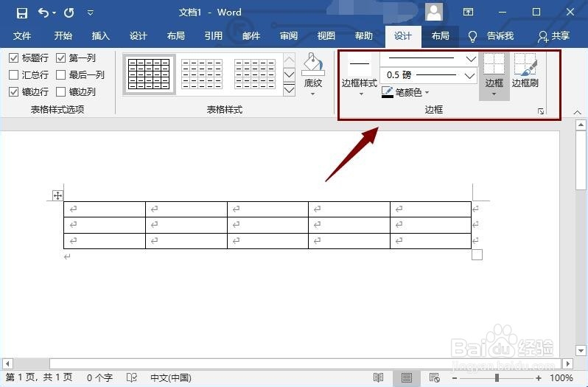Click vertical scrollbar down arrow
This screenshot has height=387, width=588.
(581, 351)
